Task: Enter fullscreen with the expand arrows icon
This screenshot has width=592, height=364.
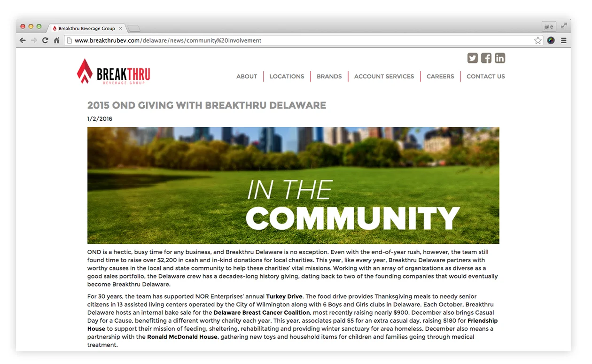Action: (x=564, y=26)
